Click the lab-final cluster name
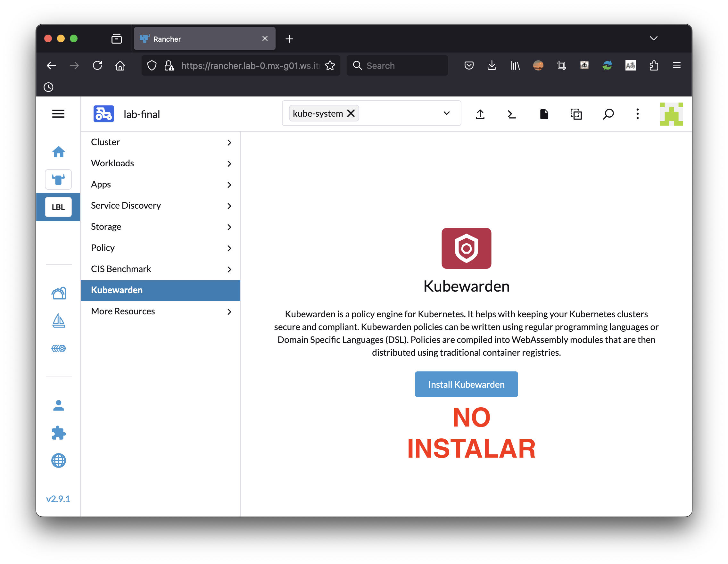 [x=142, y=114]
